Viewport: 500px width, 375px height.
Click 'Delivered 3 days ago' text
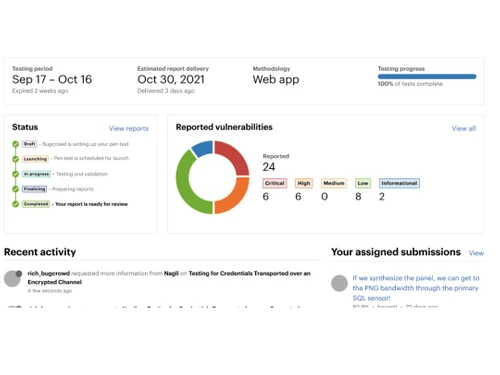pyautogui.click(x=166, y=91)
